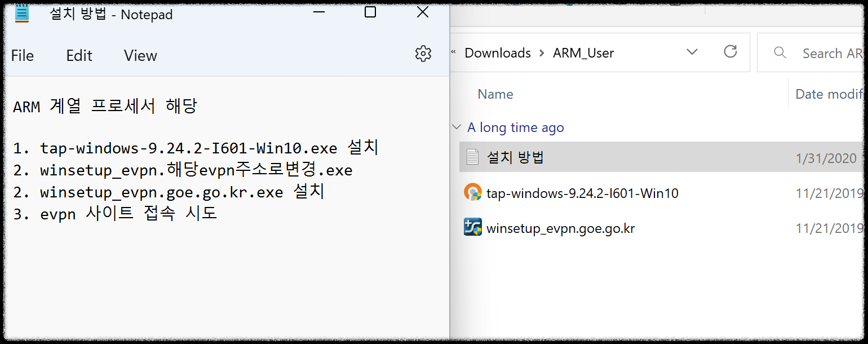
Task: Expand the address bar history dropdown
Action: (692, 52)
